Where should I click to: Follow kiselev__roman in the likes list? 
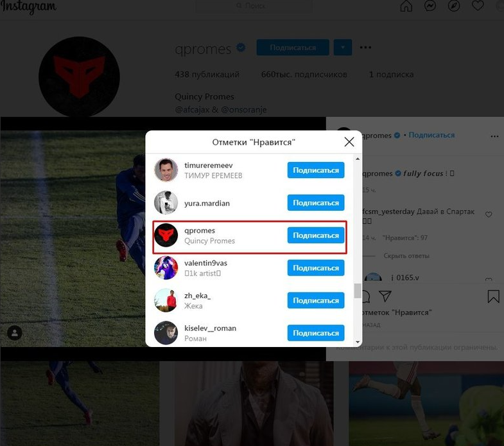click(316, 333)
